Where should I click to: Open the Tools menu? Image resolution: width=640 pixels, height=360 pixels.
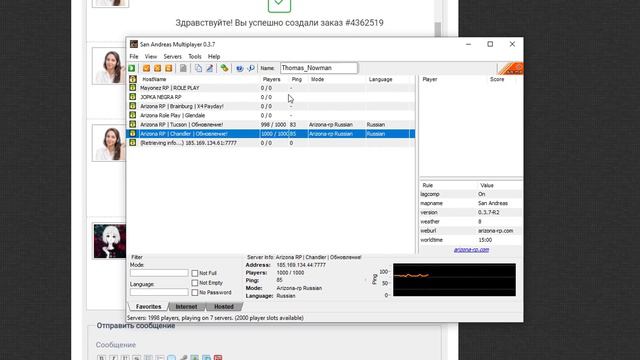(195, 57)
